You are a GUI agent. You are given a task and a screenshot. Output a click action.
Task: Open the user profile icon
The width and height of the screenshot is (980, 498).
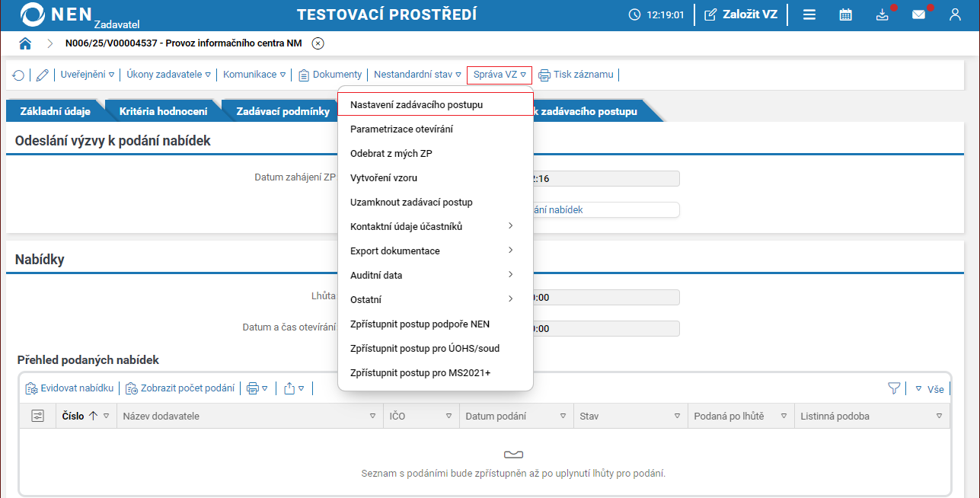click(955, 14)
